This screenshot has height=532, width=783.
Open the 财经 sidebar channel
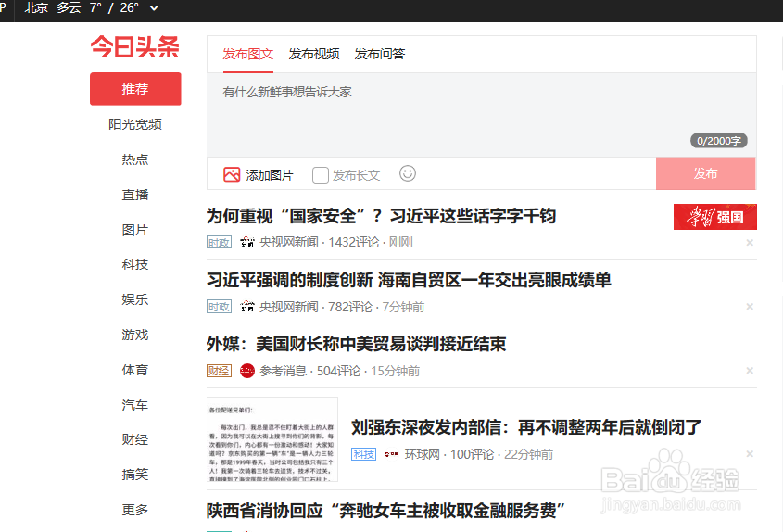pyautogui.click(x=135, y=439)
